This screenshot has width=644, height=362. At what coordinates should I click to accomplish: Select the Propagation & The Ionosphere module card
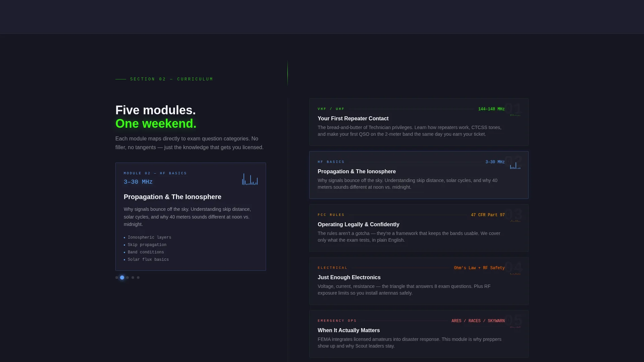click(x=419, y=175)
